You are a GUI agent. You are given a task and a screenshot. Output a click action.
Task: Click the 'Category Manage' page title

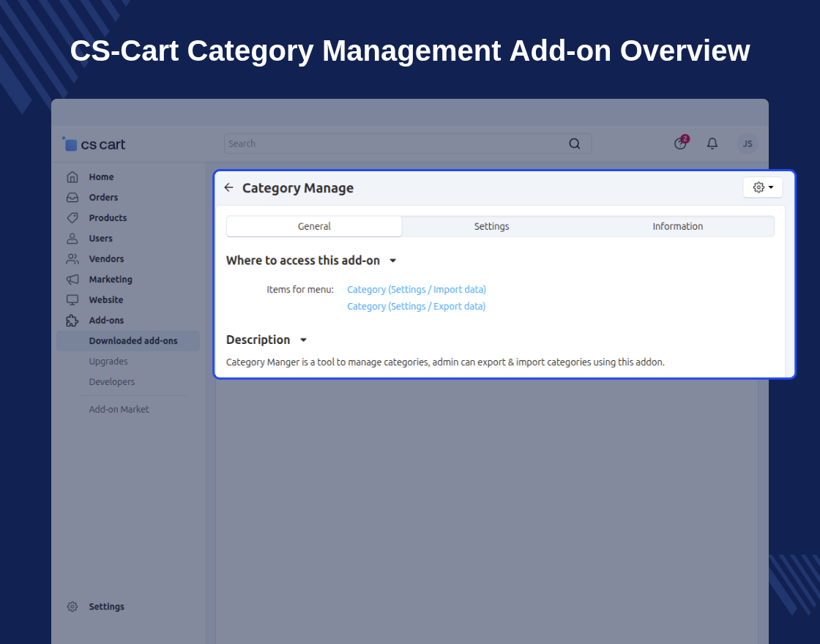(297, 187)
